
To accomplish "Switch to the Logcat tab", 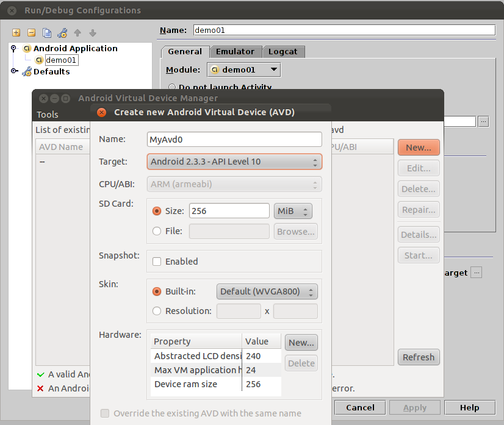I will [283, 52].
